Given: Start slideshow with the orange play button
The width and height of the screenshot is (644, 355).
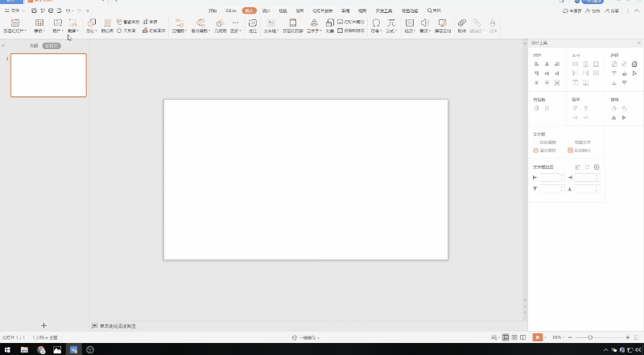Looking at the screenshot, I should coord(537,337).
